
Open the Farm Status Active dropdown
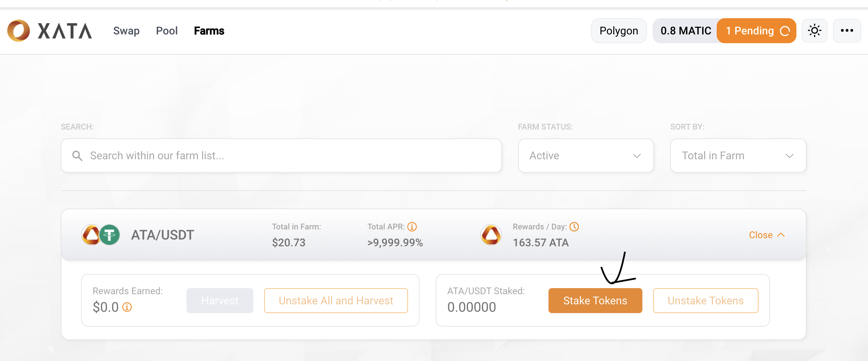[x=586, y=156]
